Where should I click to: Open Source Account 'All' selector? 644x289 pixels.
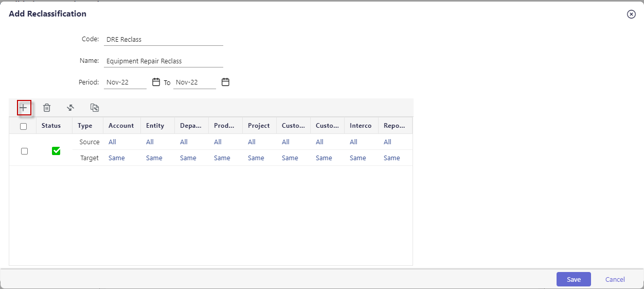(x=112, y=142)
